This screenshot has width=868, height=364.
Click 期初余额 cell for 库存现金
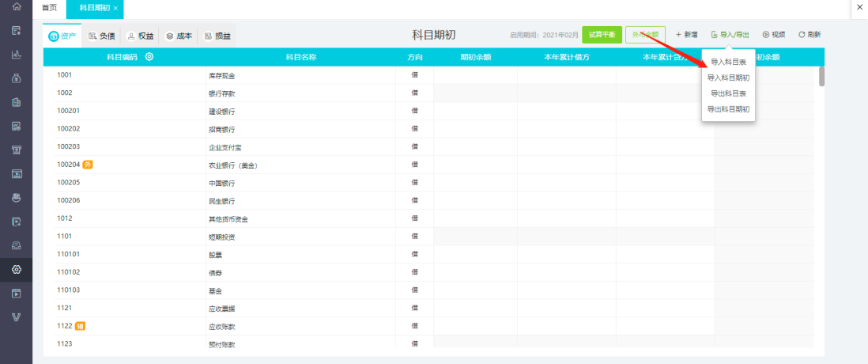point(475,75)
